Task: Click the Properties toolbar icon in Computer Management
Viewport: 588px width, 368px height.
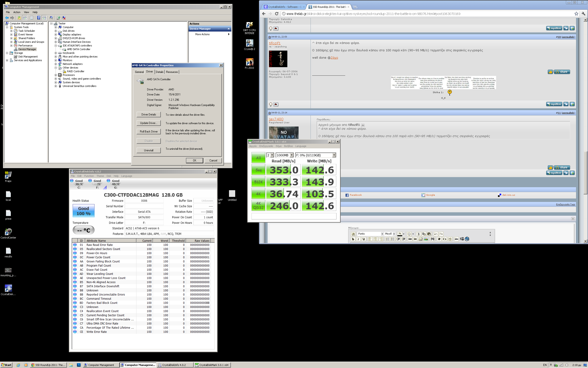Action: pos(32,18)
